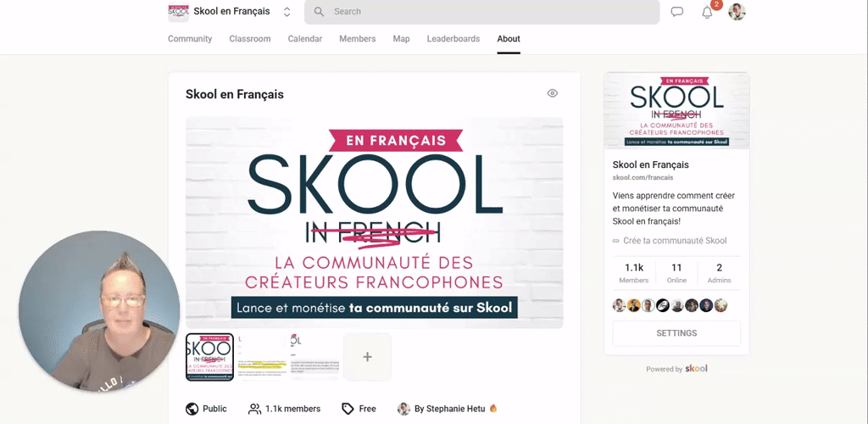This screenshot has height=424, width=868.
Task: Switch to the Community tab
Action: point(190,39)
